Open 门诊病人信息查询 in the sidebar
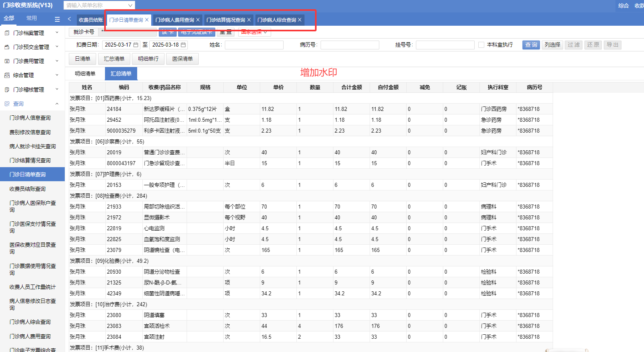This screenshot has width=644, height=352. click(x=30, y=118)
